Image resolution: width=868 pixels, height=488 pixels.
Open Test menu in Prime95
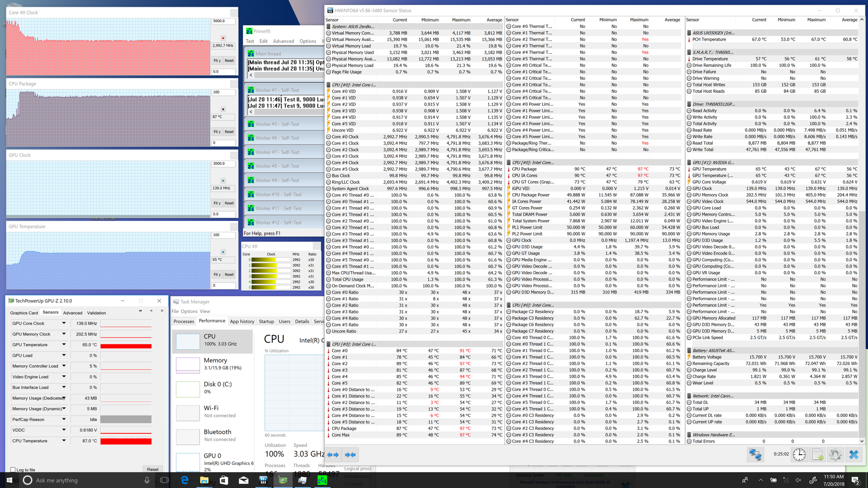click(250, 41)
